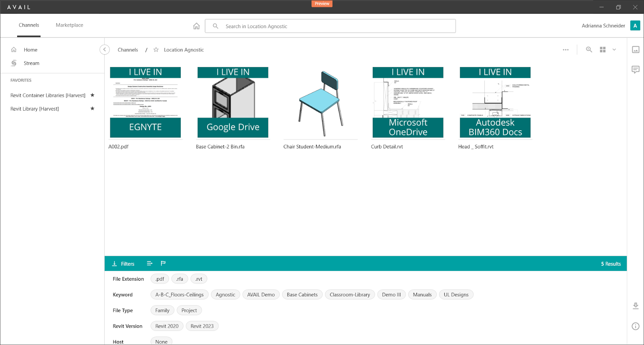Open the three-dot more options menu
The height and width of the screenshot is (345, 644).
(x=566, y=50)
